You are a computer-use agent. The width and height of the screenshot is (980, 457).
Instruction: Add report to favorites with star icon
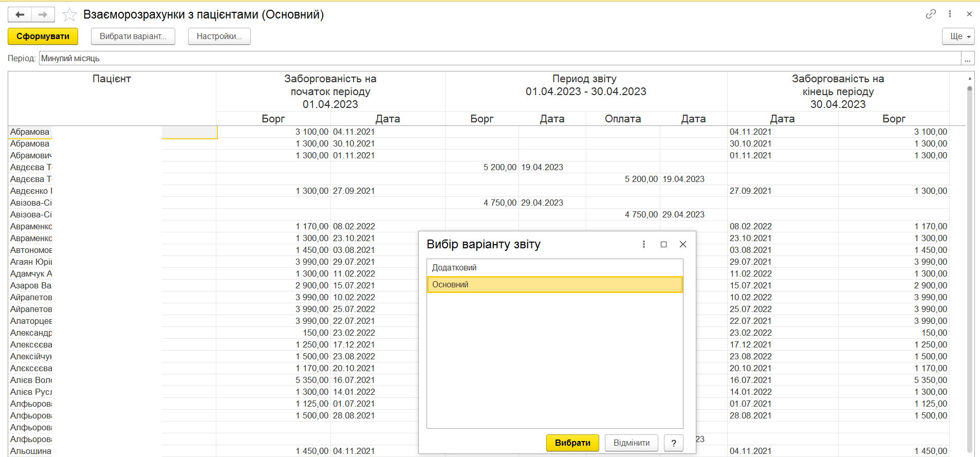pyautogui.click(x=69, y=14)
